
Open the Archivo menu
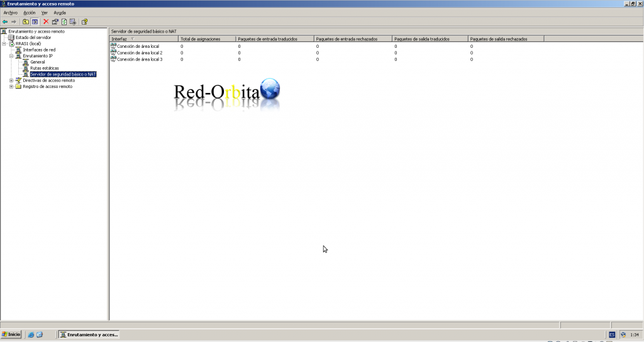point(10,13)
